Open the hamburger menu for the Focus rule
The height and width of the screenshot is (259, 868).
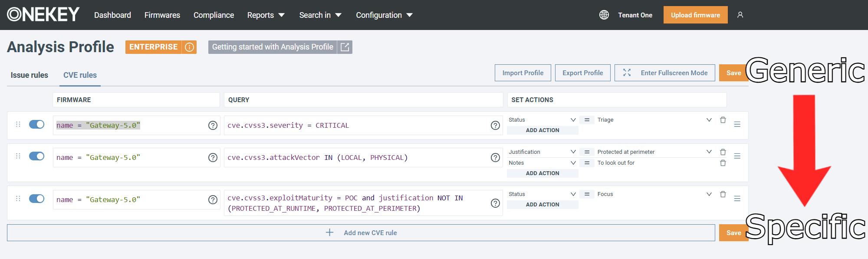(737, 199)
